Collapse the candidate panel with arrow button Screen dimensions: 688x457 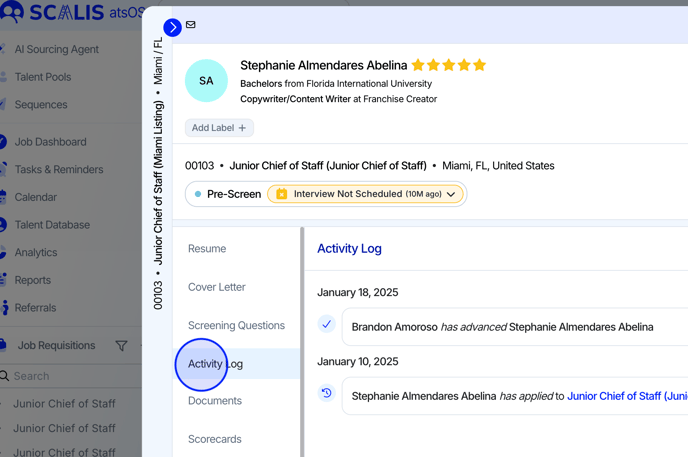point(172,27)
